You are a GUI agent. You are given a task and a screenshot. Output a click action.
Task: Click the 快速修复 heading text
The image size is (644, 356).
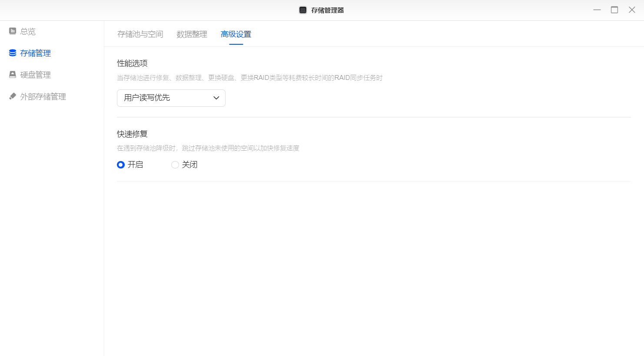133,134
